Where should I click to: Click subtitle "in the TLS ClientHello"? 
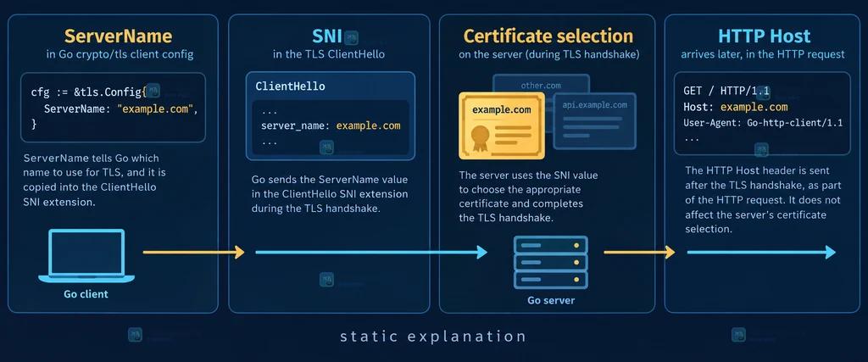point(329,55)
